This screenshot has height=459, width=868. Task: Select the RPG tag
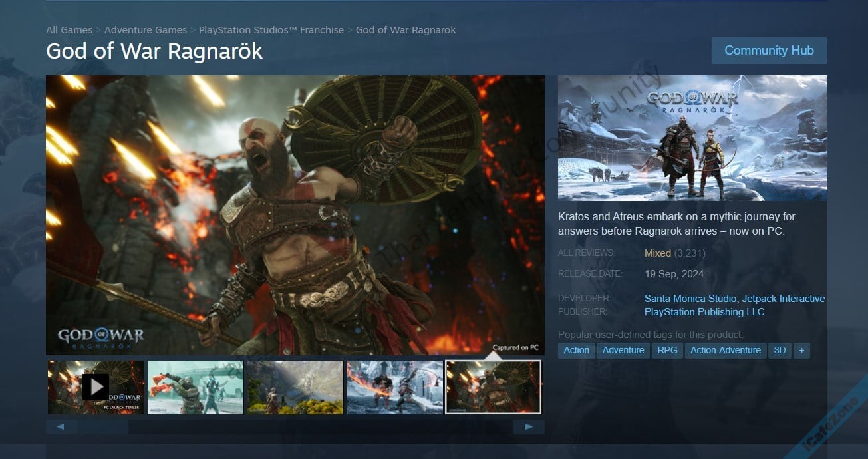667,350
